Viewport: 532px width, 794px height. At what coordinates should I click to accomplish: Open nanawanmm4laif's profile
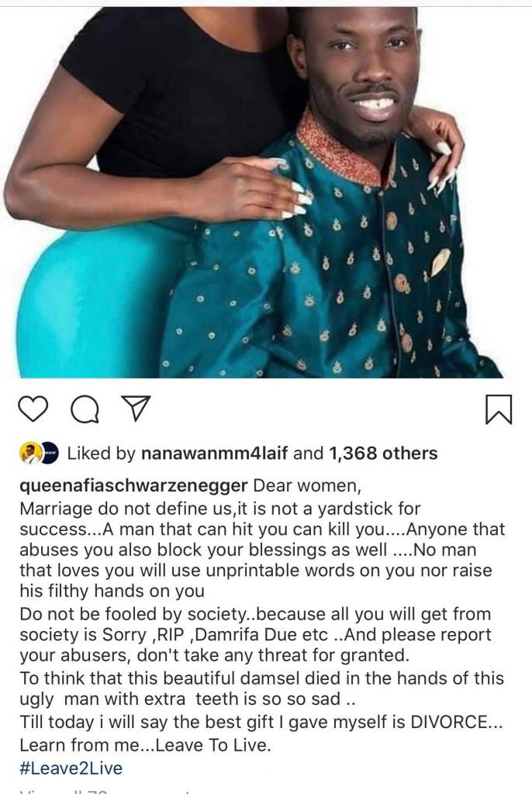coord(214,453)
